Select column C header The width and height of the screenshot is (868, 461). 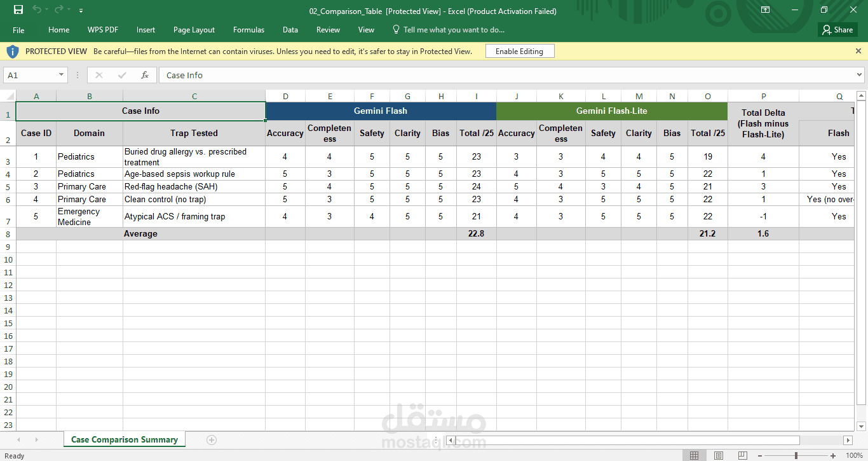tap(194, 96)
